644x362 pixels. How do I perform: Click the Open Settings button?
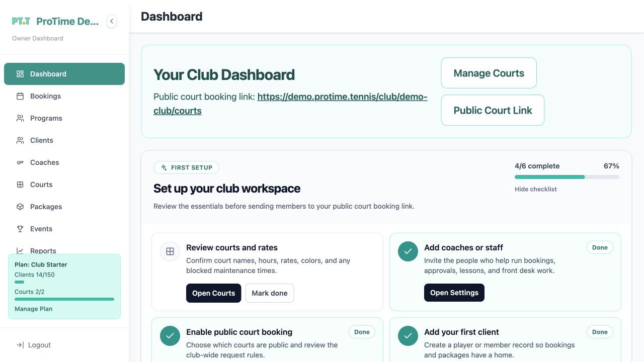(x=454, y=293)
